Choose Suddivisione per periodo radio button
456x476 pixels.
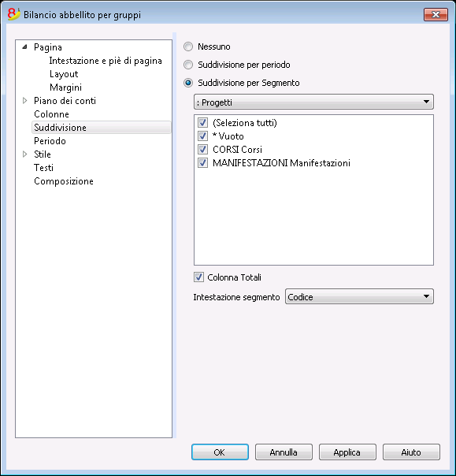pyautogui.click(x=188, y=65)
